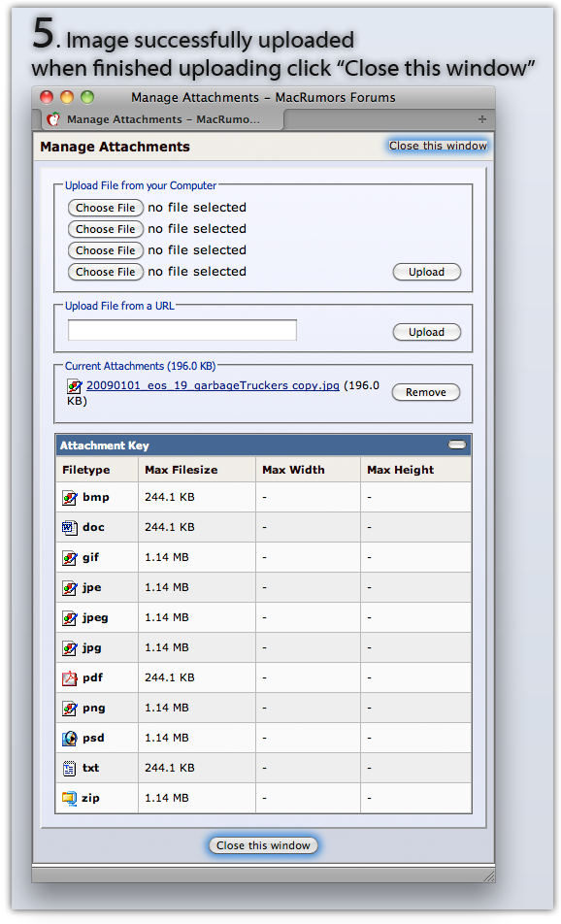This screenshot has height=924, width=561.
Task: Click the bmp filetype icon
Action: (x=70, y=498)
